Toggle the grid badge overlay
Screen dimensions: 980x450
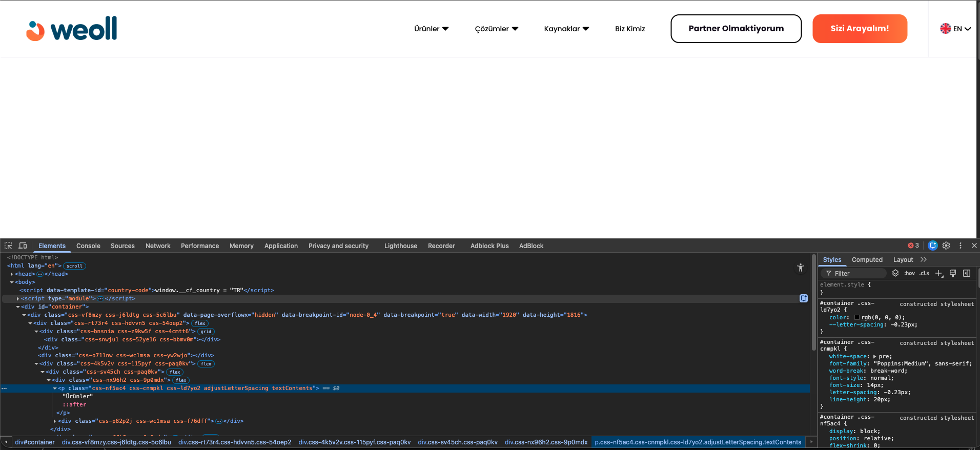tap(206, 332)
